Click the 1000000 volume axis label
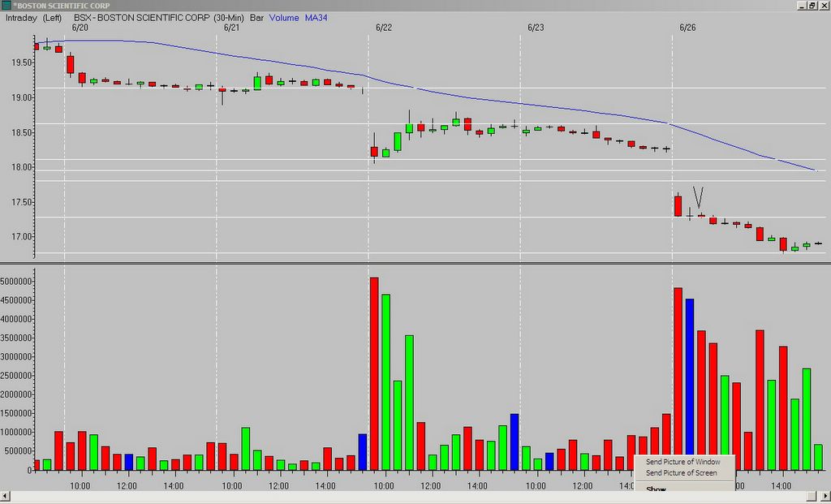This screenshot has height=504, width=831. pos(15,432)
